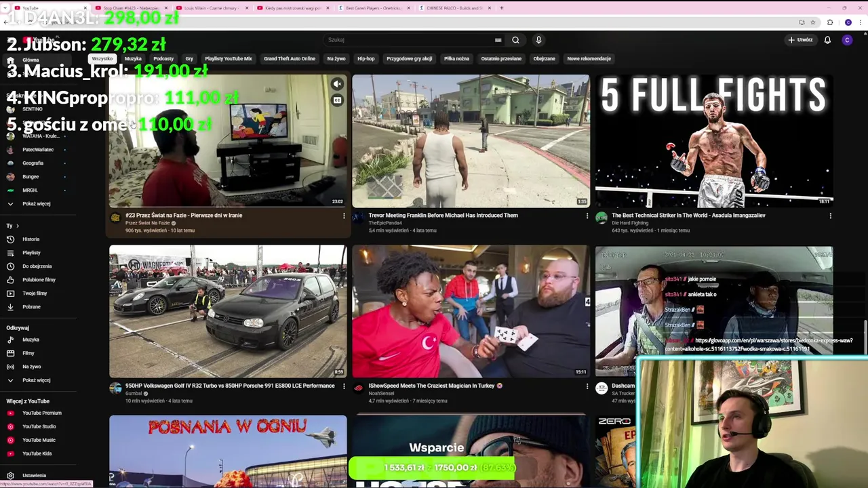Open Do obejrzenia watch later list
Screen dimensions: 868x488
click(37, 266)
